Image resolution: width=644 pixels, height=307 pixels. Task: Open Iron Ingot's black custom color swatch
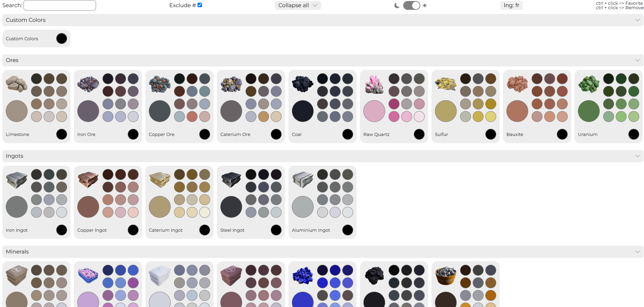tap(62, 230)
